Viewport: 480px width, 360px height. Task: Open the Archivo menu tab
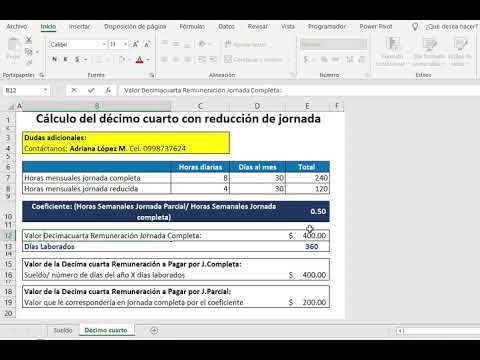[17, 26]
